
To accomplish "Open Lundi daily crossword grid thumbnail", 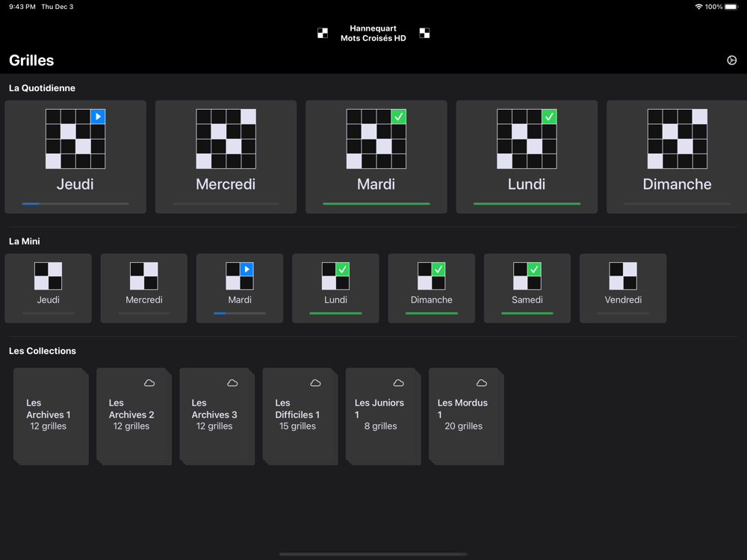I will [x=527, y=139].
